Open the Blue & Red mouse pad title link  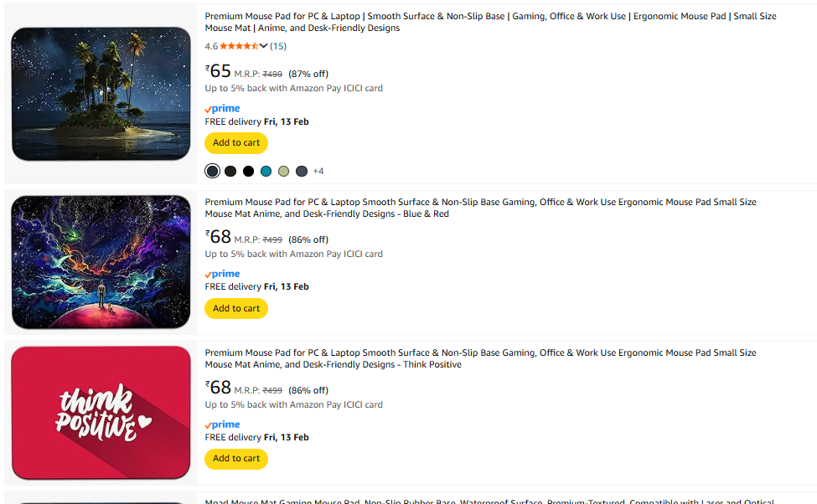tap(480, 208)
